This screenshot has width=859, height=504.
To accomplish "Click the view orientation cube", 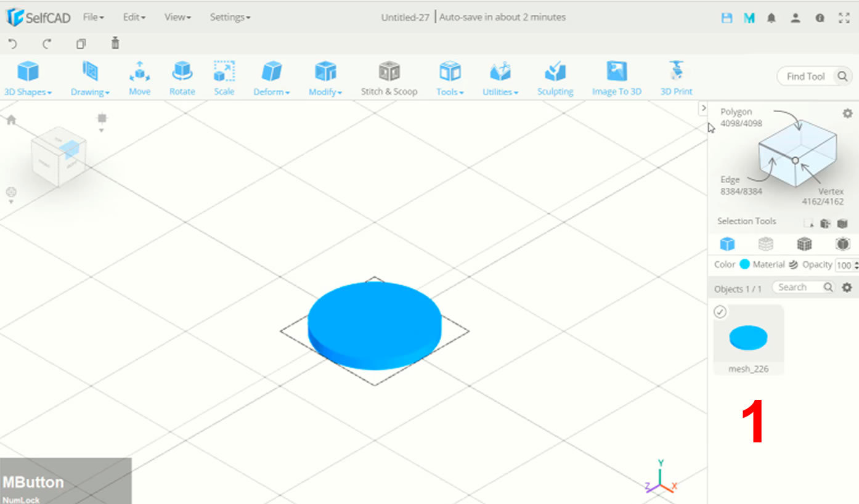I will coord(58,156).
